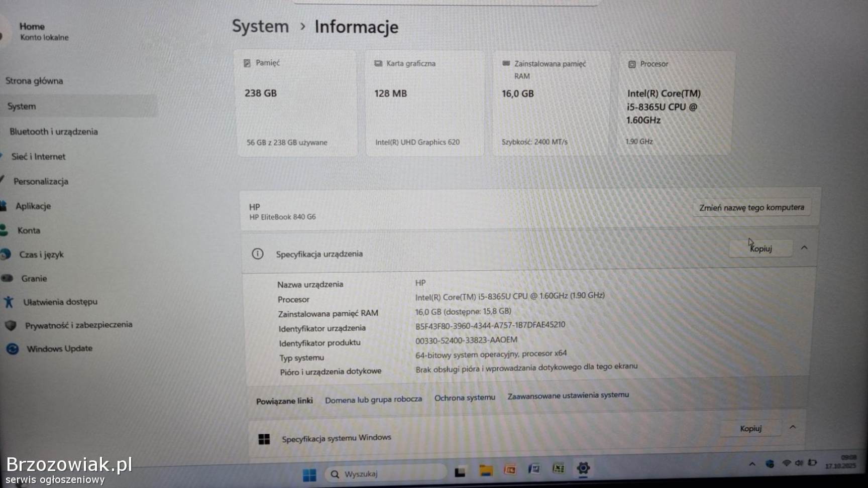Image resolution: width=868 pixels, height=488 pixels.
Task: Open Ochrona systemu link
Action: click(465, 398)
